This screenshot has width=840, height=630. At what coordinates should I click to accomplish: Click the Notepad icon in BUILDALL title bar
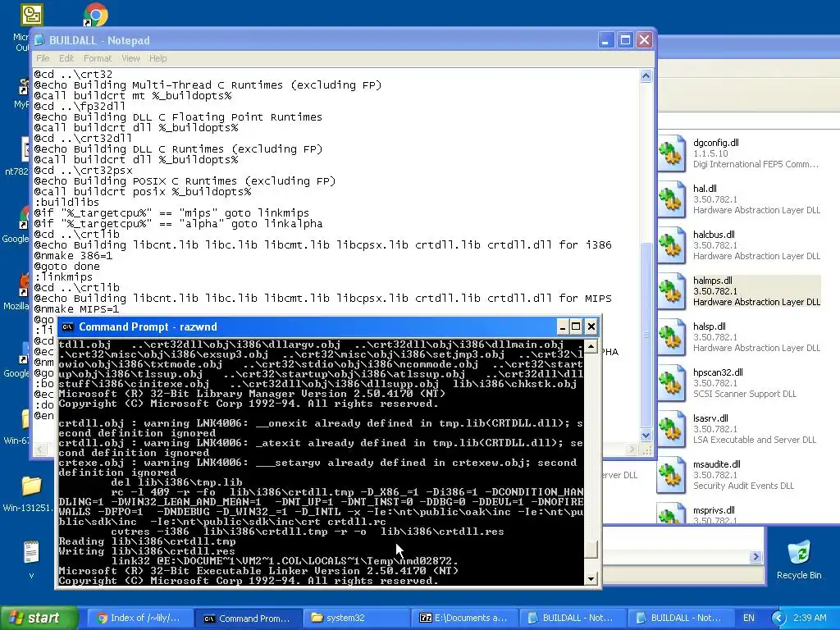[x=39, y=41]
